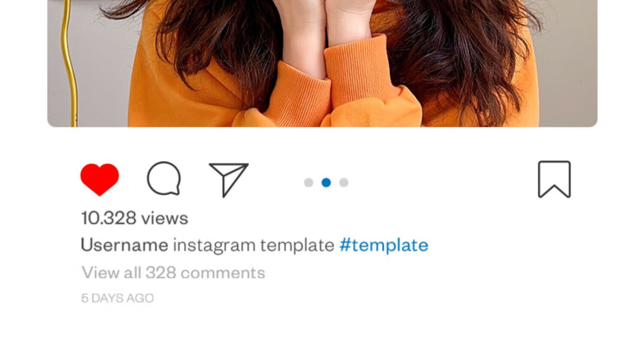Open comments with the speech bubble icon

pyautogui.click(x=164, y=178)
